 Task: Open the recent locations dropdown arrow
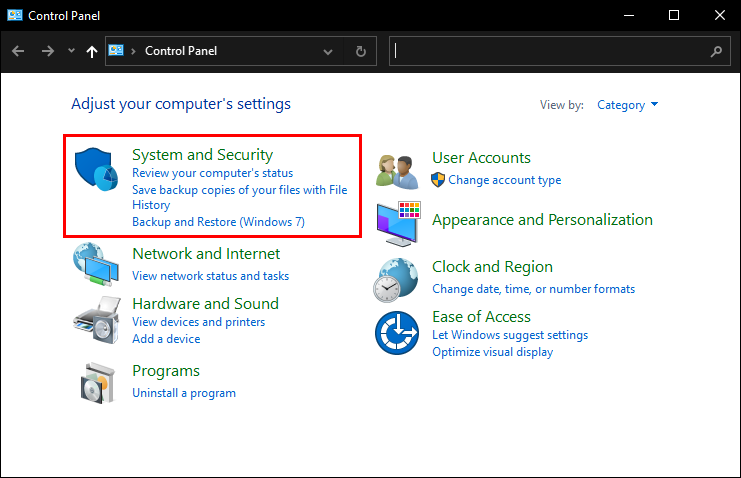coord(71,51)
